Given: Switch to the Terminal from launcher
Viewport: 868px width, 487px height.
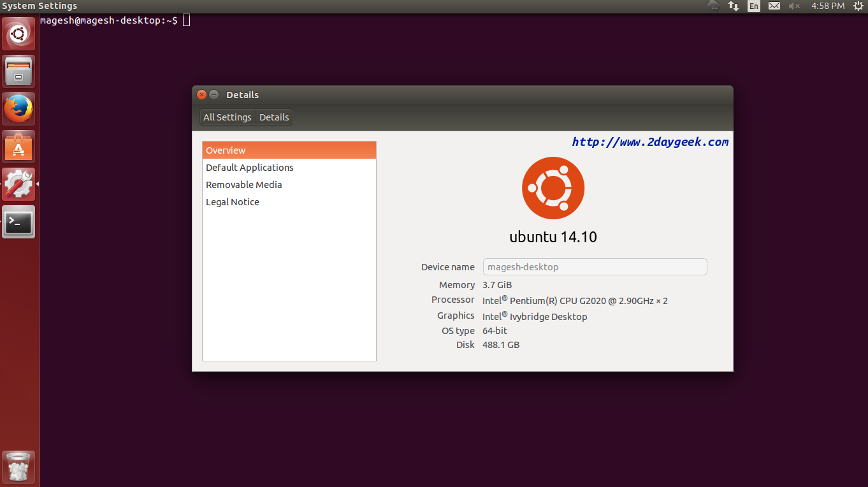Looking at the screenshot, I should click(x=19, y=222).
